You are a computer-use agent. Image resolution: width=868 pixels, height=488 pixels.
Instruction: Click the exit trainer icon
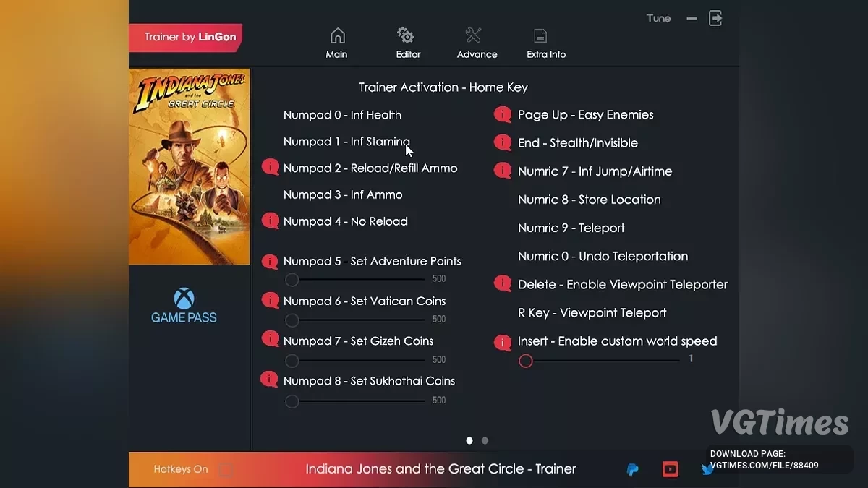pos(715,18)
